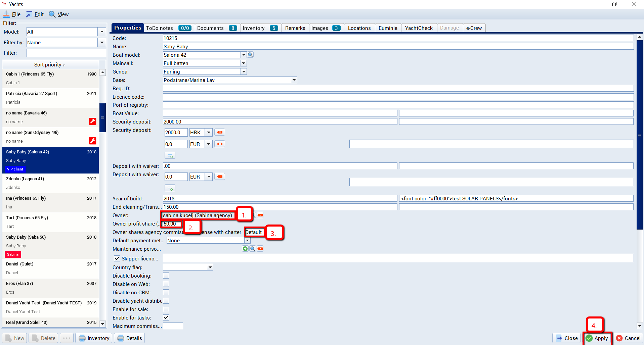Screen dimensions: 644x345
Task: Click the yacht list scroll-down arrow
Action: 103,324
